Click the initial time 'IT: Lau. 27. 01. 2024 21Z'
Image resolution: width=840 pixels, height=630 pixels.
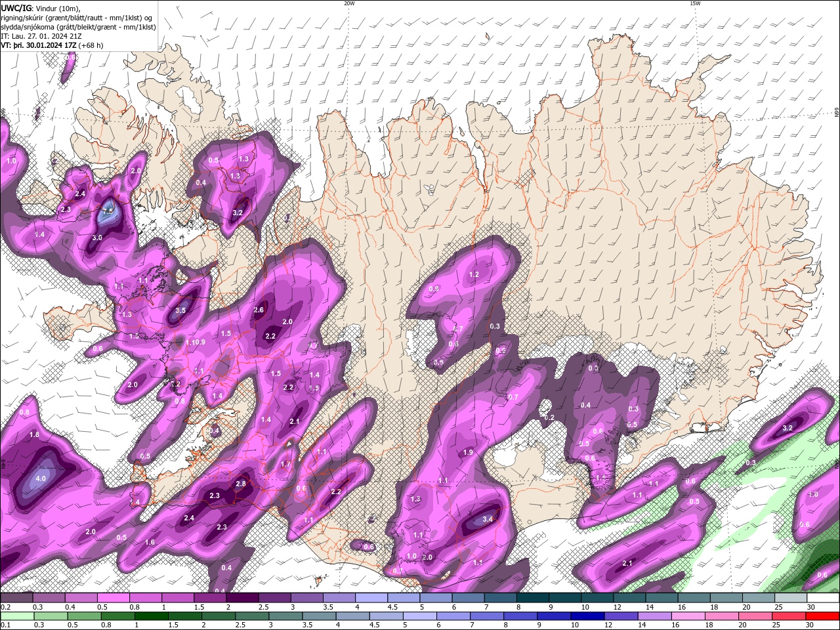[x=41, y=36]
